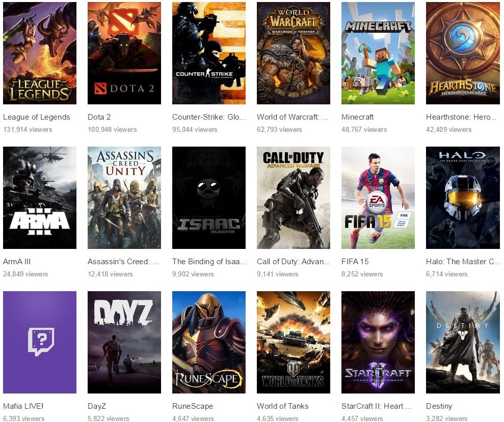This screenshot has width=504, height=422.
Task: Select the '9,902 viewers' text
Action: click(x=193, y=274)
